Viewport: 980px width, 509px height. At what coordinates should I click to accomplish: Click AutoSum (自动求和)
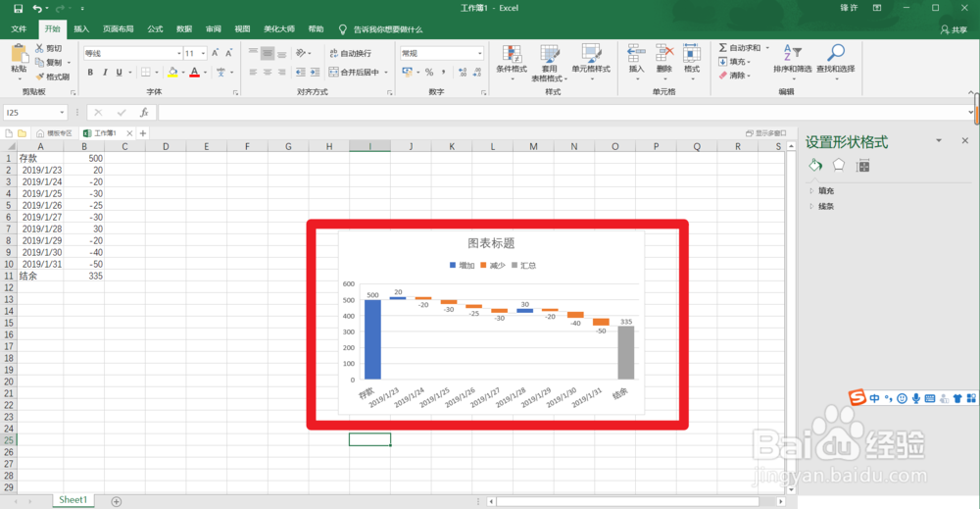[739, 47]
